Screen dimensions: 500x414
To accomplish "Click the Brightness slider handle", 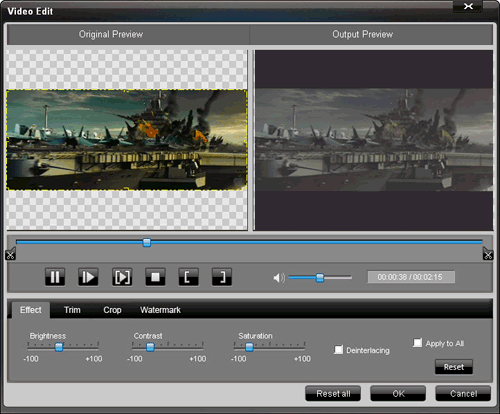I will pos(59,347).
